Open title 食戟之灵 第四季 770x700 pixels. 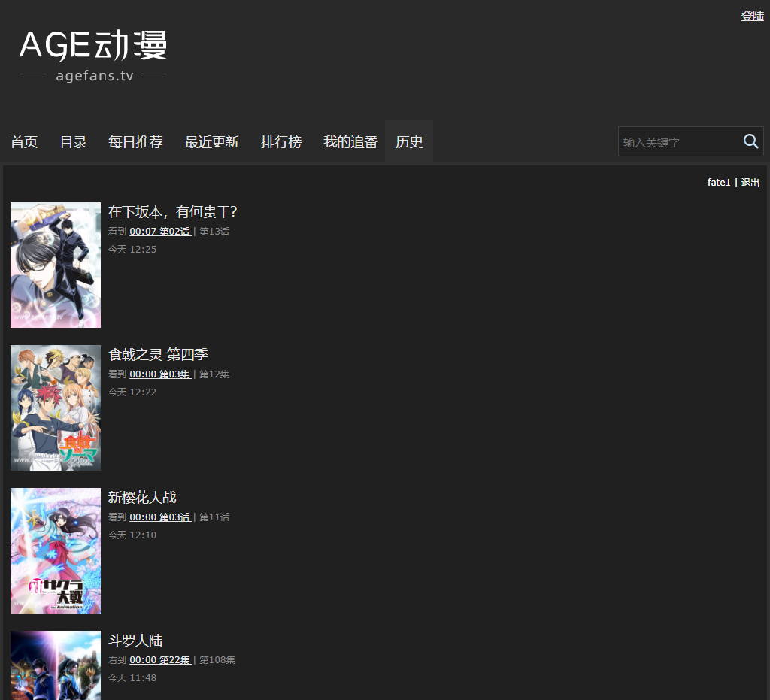(x=158, y=354)
